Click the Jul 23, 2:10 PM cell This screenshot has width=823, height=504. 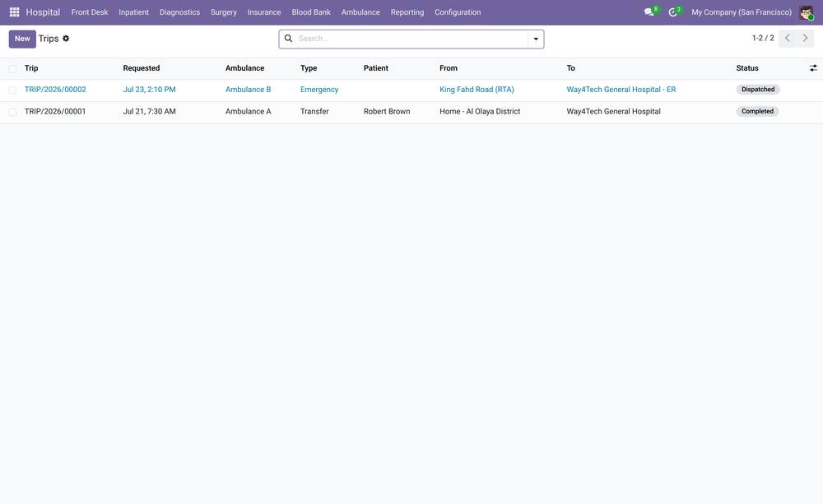pyautogui.click(x=149, y=90)
